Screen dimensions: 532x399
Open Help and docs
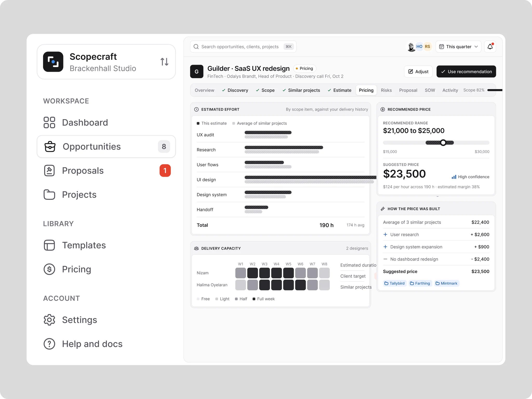coord(106,344)
